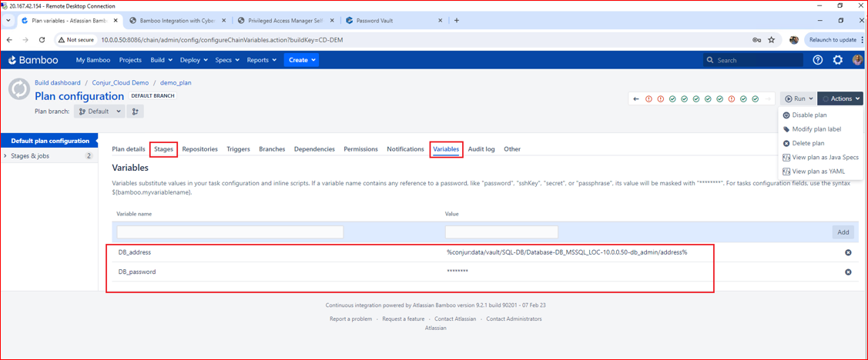Click the plan status sync circle icon

(x=18, y=89)
